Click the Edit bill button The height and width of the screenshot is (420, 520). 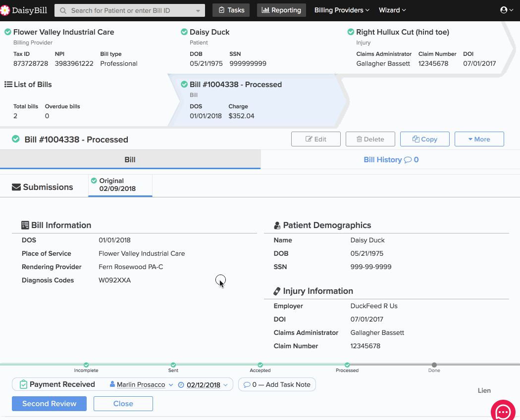pos(316,139)
